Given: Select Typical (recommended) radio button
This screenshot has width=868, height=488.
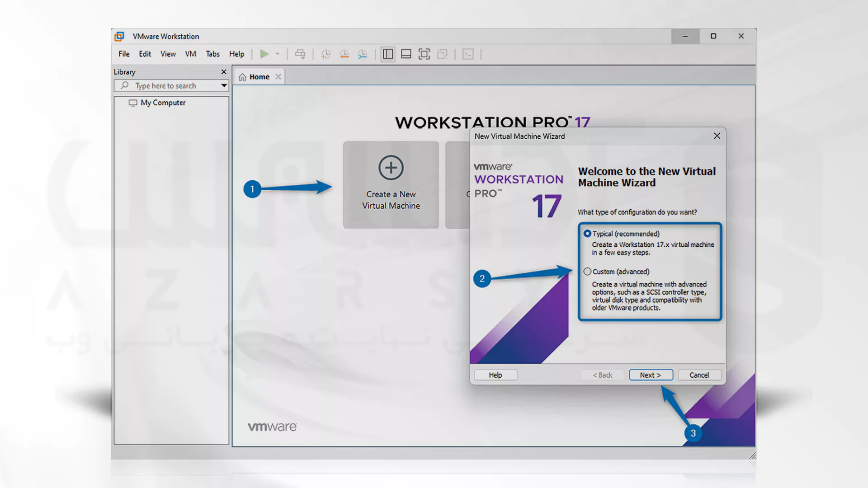Looking at the screenshot, I should 587,234.
